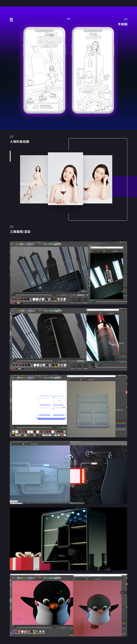
Task: Select the 三维建模/渲染 section heading
Action: [x=20, y=232]
